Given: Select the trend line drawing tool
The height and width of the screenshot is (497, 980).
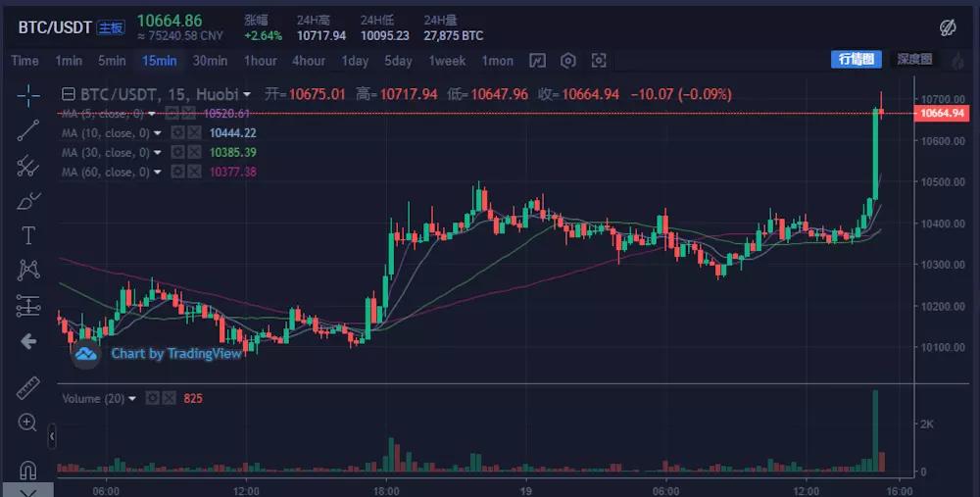Looking at the screenshot, I should (x=28, y=129).
